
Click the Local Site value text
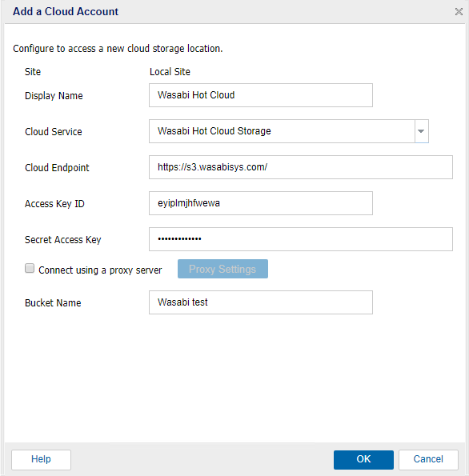click(170, 72)
